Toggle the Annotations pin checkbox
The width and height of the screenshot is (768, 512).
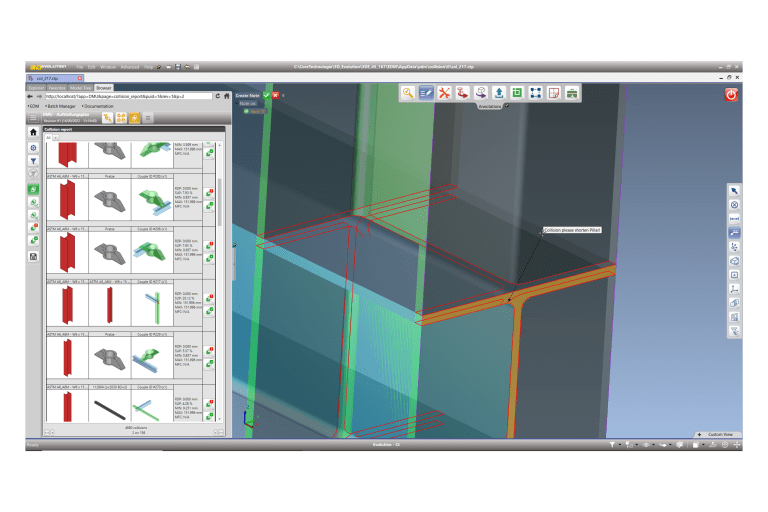coord(507,105)
